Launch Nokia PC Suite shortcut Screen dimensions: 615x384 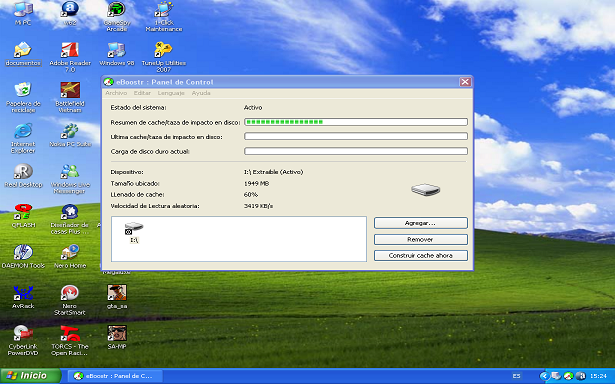[70, 135]
